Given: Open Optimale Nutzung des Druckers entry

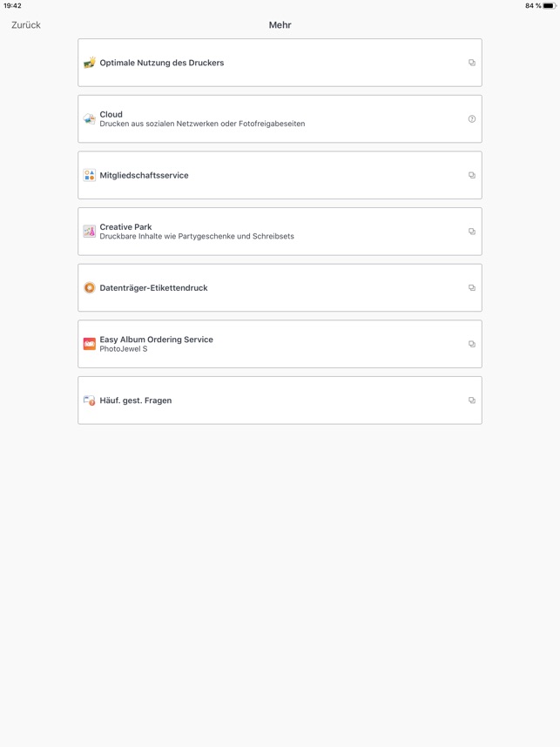Looking at the screenshot, I should point(280,63).
